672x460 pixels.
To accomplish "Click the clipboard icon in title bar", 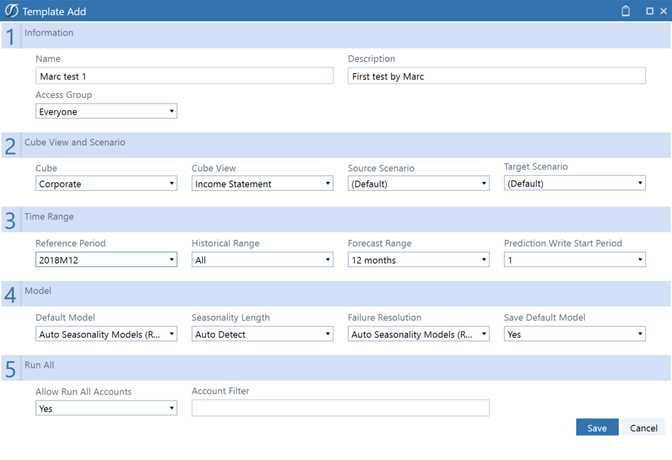I will [625, 11].
